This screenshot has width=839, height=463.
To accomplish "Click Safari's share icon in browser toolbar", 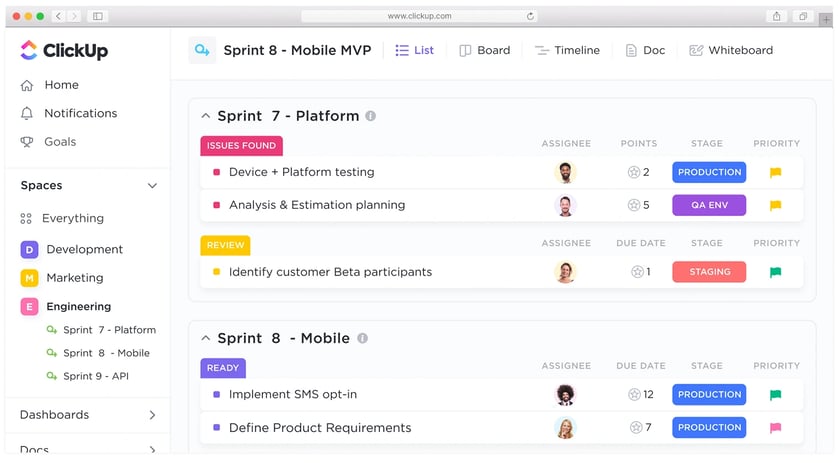I will tap(776, 16).
